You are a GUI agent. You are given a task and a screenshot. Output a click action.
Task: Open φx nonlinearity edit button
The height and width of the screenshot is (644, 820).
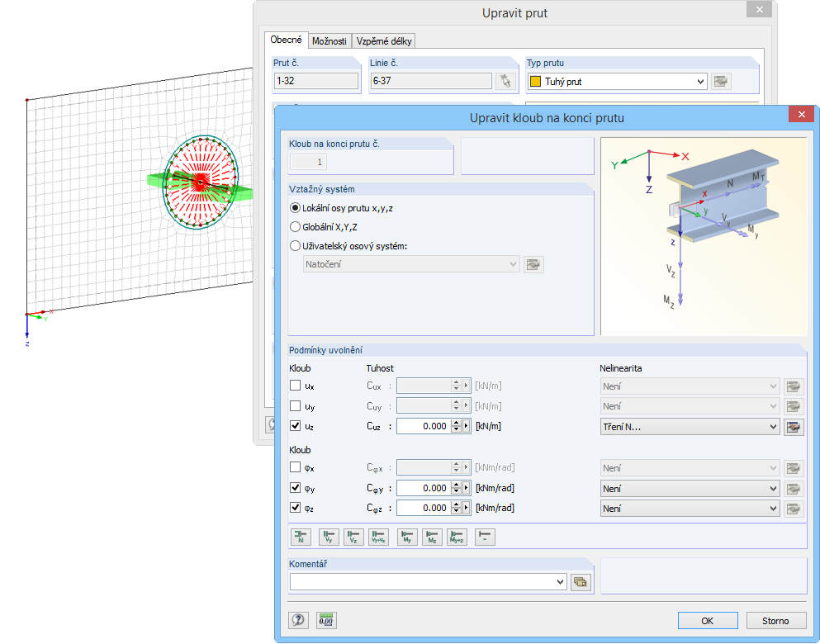point(794,468)
